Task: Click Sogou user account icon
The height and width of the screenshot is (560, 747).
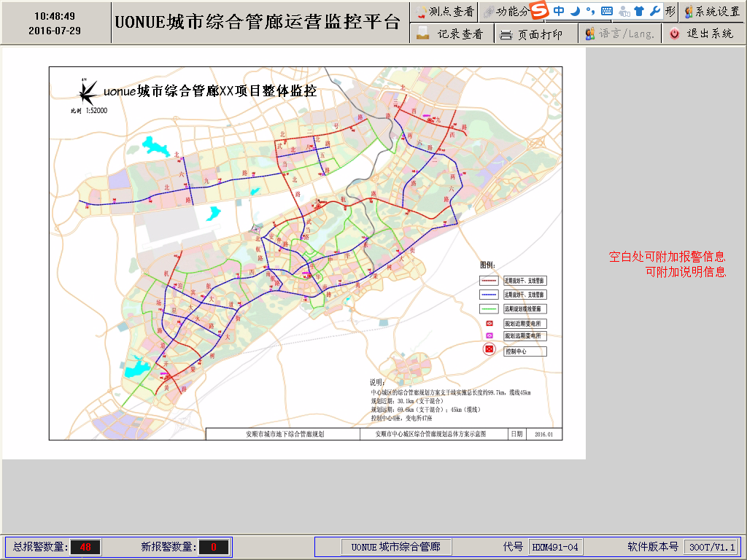Action: pyautogui.click(x=624, y=11)
